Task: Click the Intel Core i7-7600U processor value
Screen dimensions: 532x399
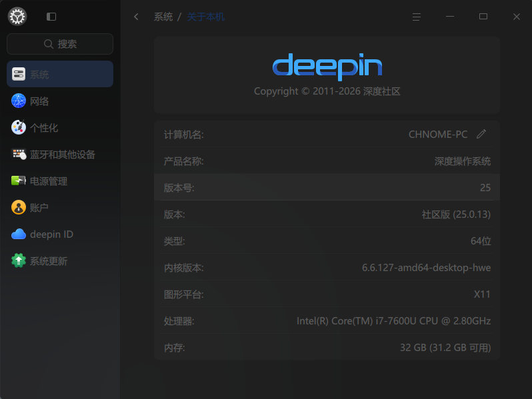Action: click(x=393, y=320)
